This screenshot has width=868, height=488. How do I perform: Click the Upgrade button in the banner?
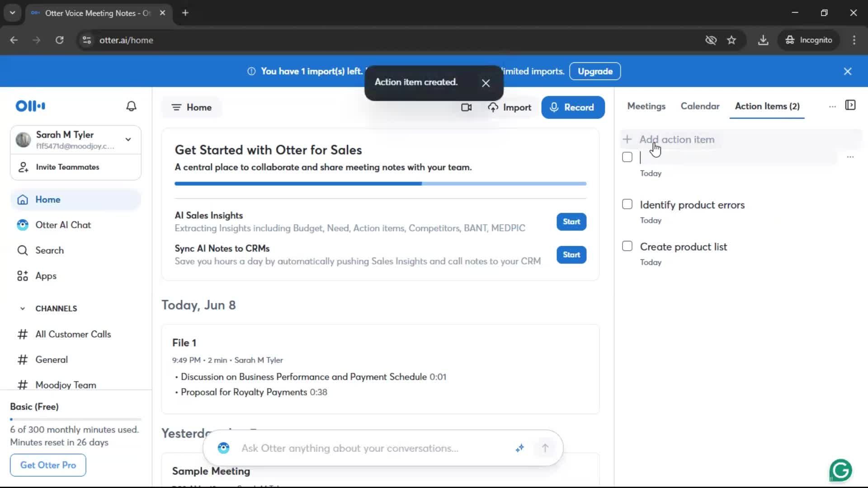595,71
